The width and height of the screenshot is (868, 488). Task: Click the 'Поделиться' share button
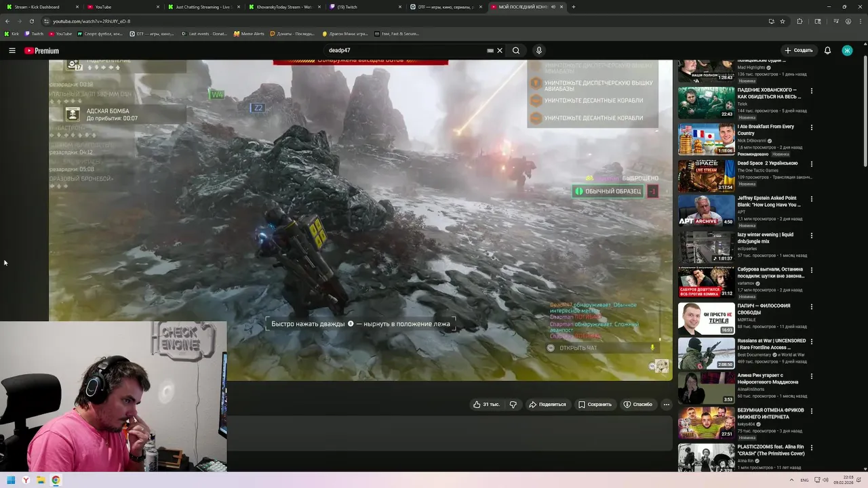(x=547, y=405)
